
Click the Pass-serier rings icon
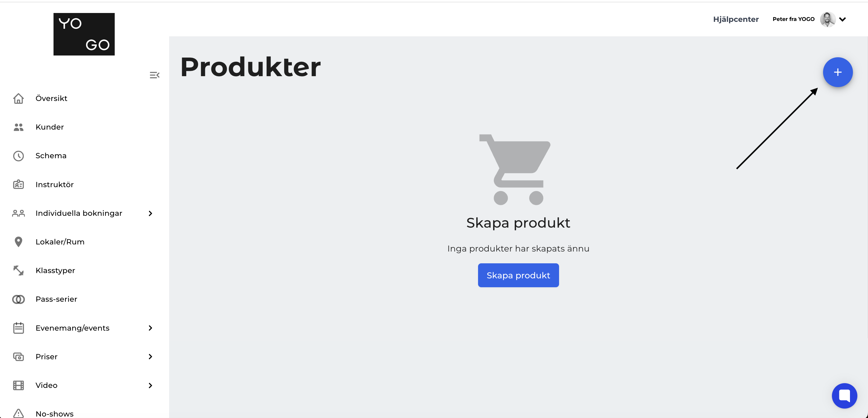(x=18, y=299)
